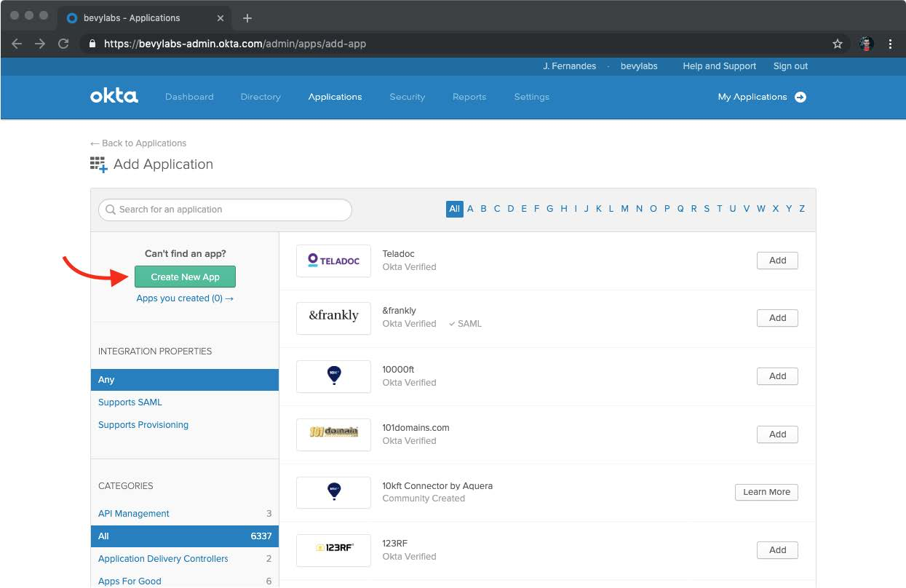Click the Okta logo in header

[114, 96]
